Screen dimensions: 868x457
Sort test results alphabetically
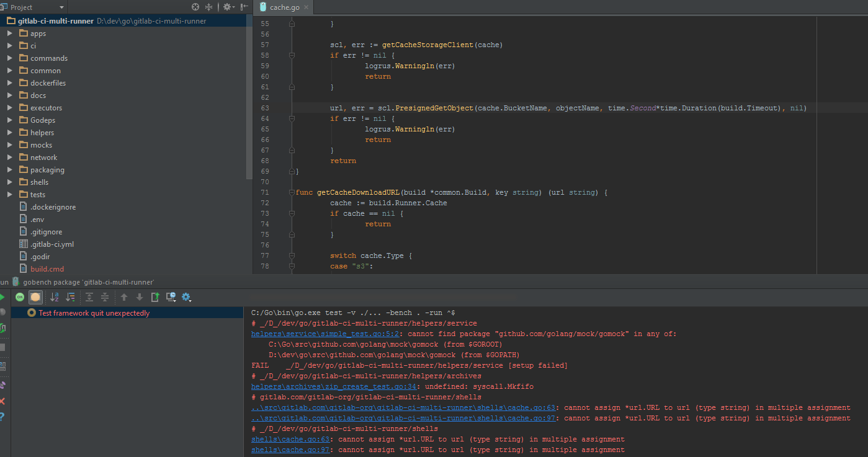[x=55, y=297]
